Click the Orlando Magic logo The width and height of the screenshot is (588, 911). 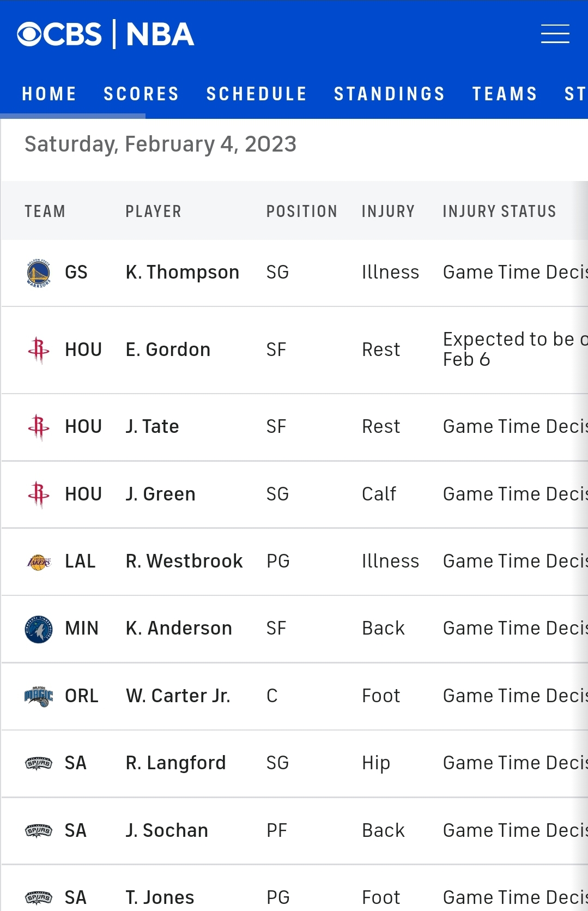click(39, 696)
